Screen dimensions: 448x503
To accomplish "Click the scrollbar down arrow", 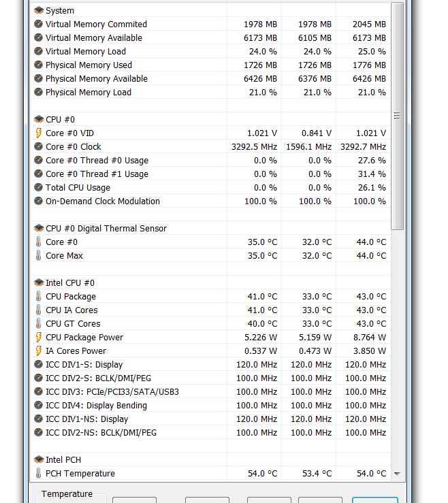I will click(398, 474).
